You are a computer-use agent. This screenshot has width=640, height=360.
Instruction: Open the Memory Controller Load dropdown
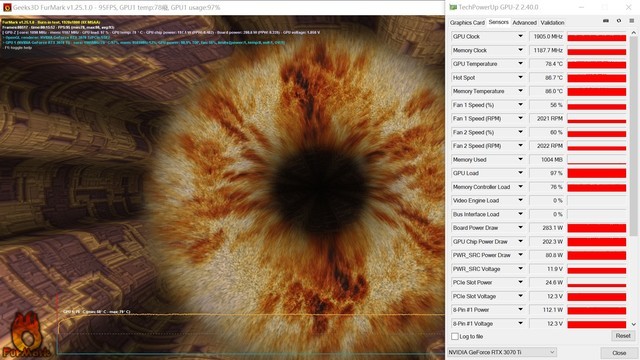(x=520, y=187)
